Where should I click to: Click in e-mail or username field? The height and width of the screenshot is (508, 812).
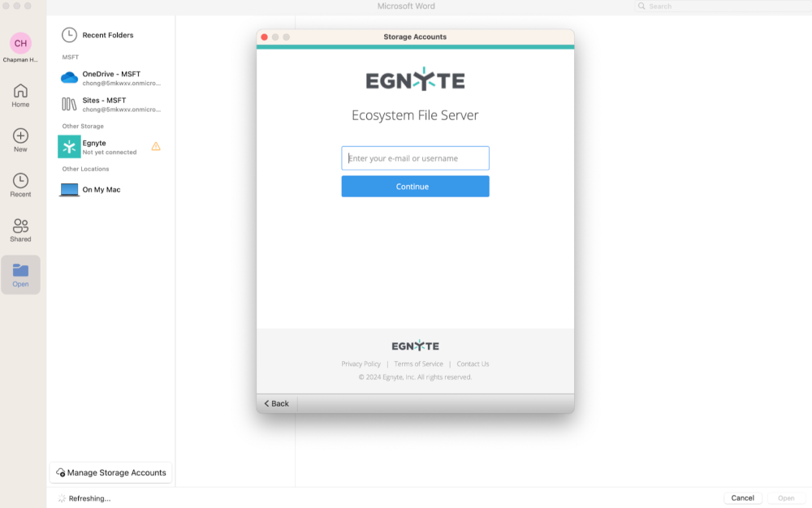click(x=415, y=158)
